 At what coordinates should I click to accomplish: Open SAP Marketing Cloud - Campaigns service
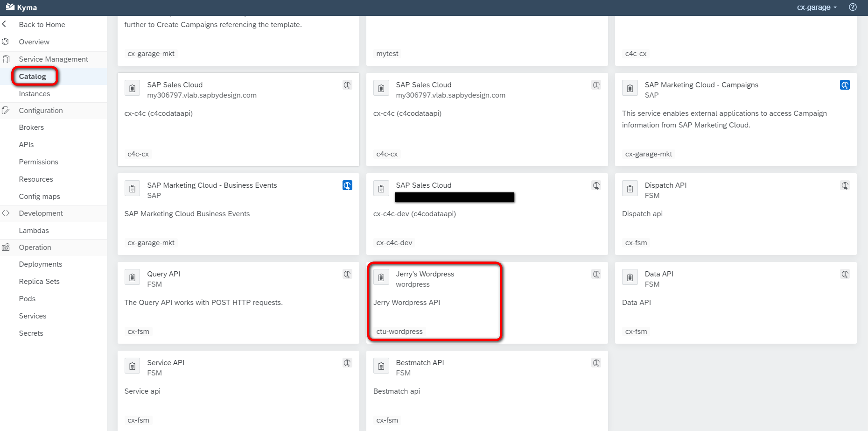tap(701, 85)
